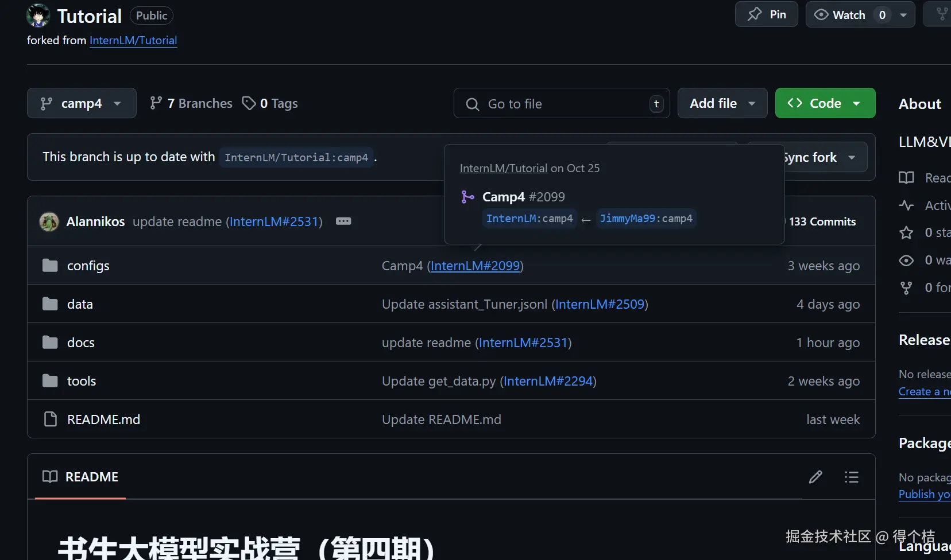Click '3 weeks ago' in configs row

[x=824, y=266]
